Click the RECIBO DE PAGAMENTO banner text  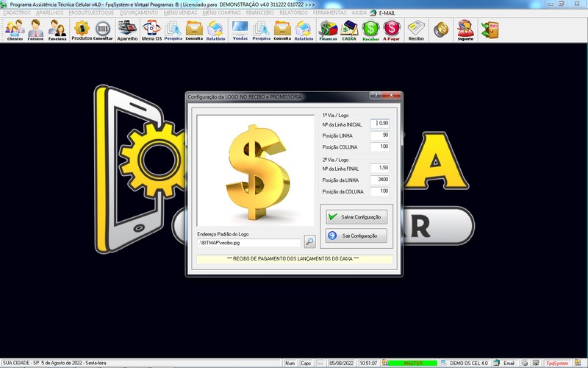coord(293,259)
